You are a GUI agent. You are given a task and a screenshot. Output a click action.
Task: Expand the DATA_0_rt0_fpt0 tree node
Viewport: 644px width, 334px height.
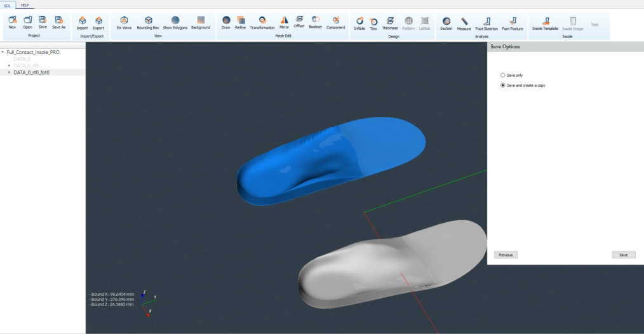9,72
